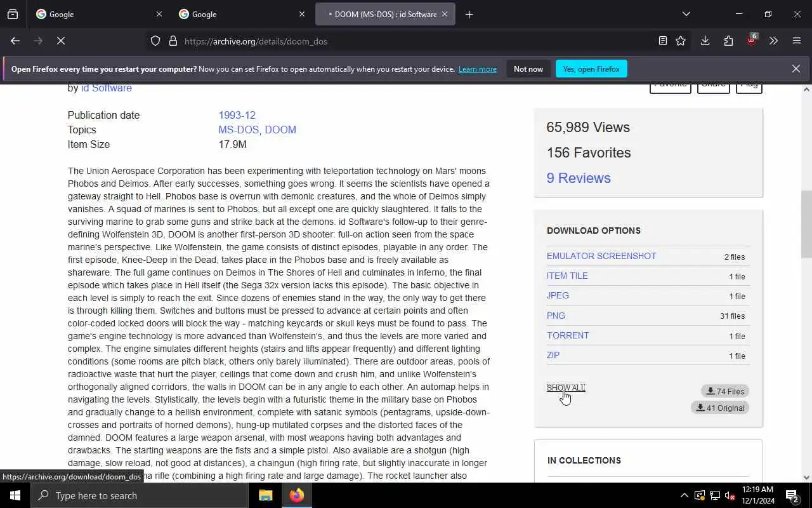812x508 pixels.
Task: Click the page vertical scrollbar thumb
Action: [806, 224]
